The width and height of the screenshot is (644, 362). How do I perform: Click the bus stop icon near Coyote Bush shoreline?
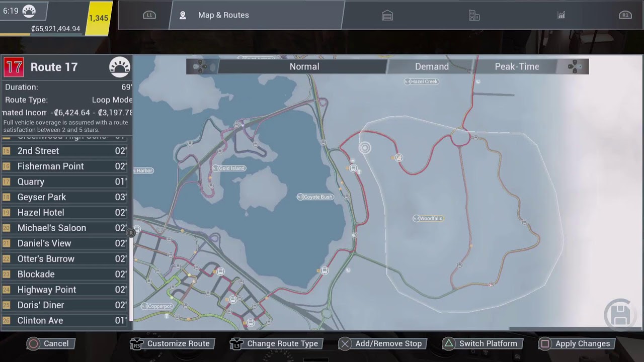(x=353, y=169)
